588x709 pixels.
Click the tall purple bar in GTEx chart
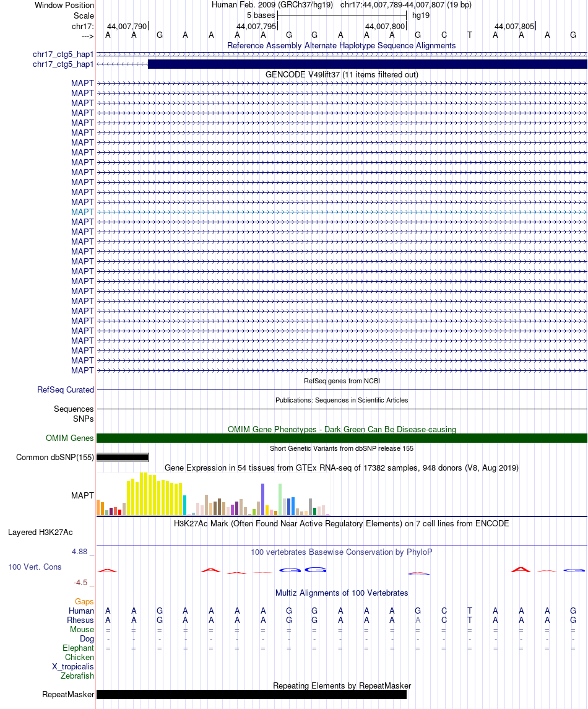tap(262, 499)
